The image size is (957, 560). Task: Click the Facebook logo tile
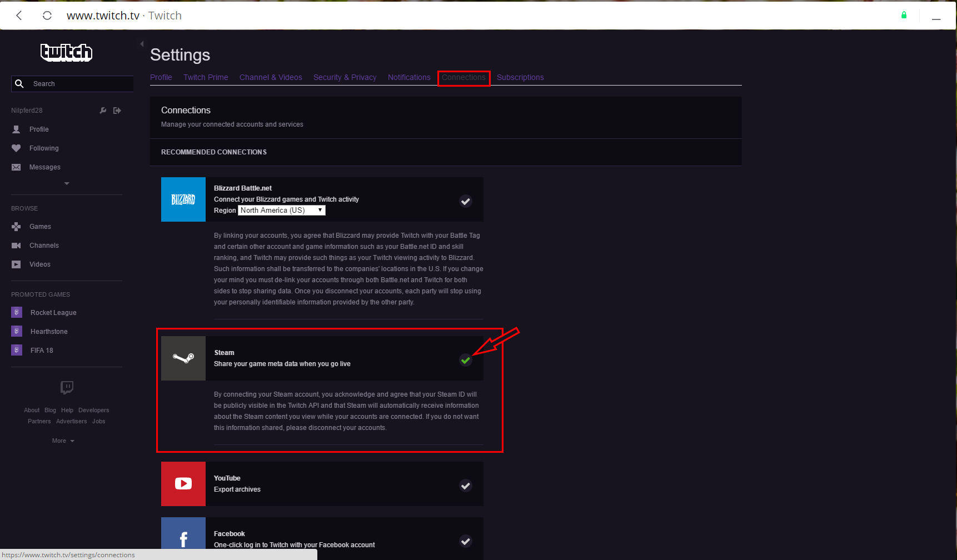point(183,538)
